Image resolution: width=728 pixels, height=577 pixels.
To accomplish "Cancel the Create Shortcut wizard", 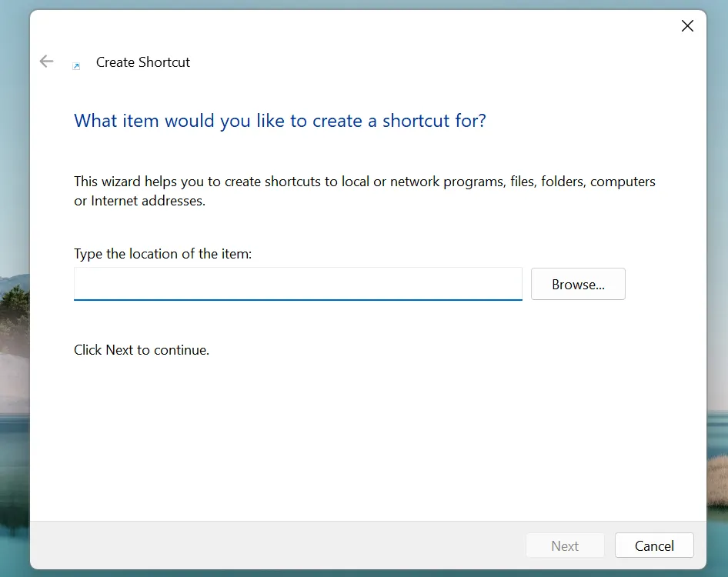I will 654,545.
